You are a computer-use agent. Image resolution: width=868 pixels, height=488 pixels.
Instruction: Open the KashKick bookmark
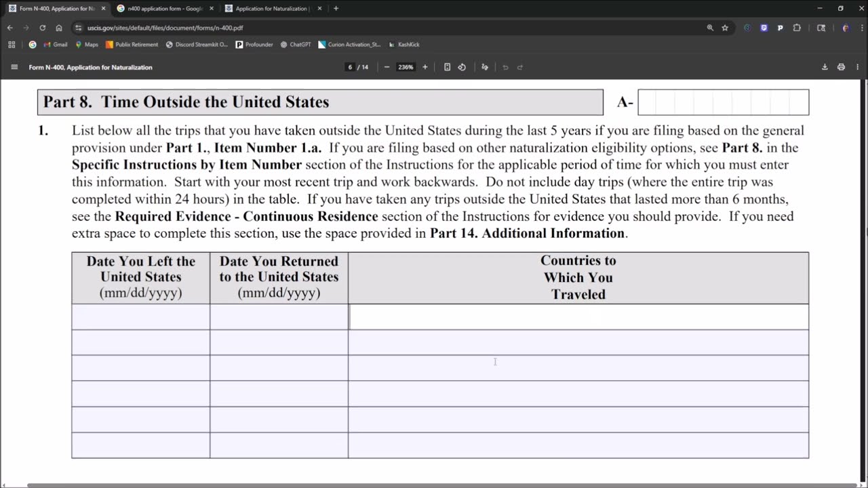(403, 44)
